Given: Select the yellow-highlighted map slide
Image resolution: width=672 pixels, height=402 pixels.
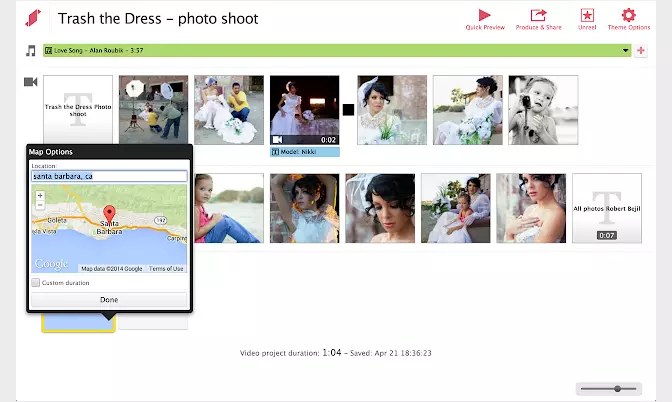Looking at the screenshot, I should pos(78,322).
